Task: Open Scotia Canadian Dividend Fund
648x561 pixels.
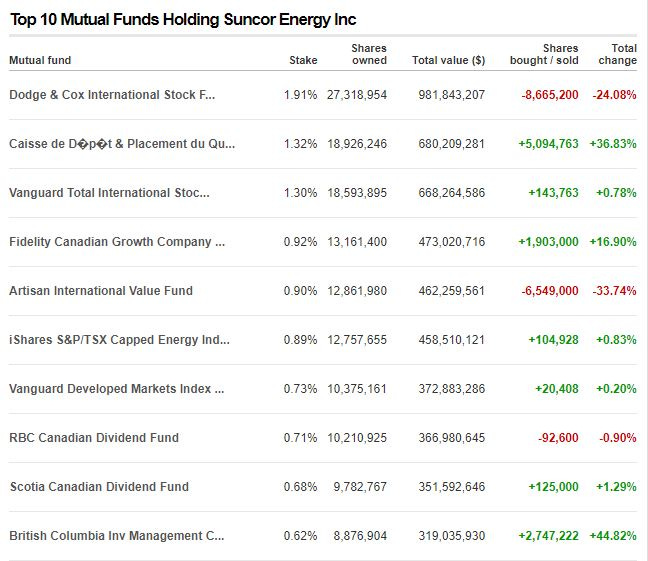Action: (99, 487)
